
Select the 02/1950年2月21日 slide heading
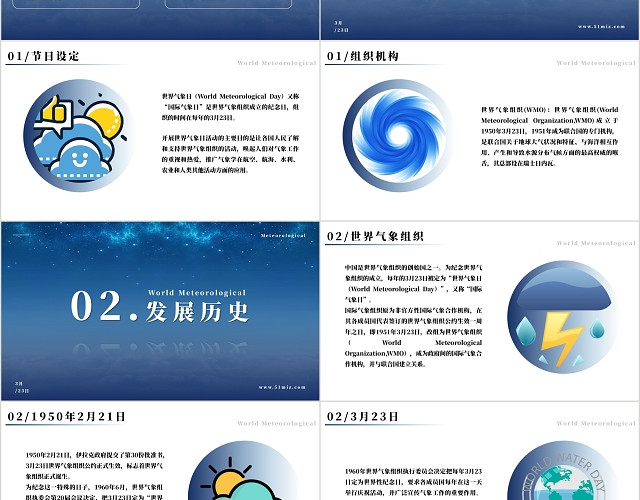[67, 416]
